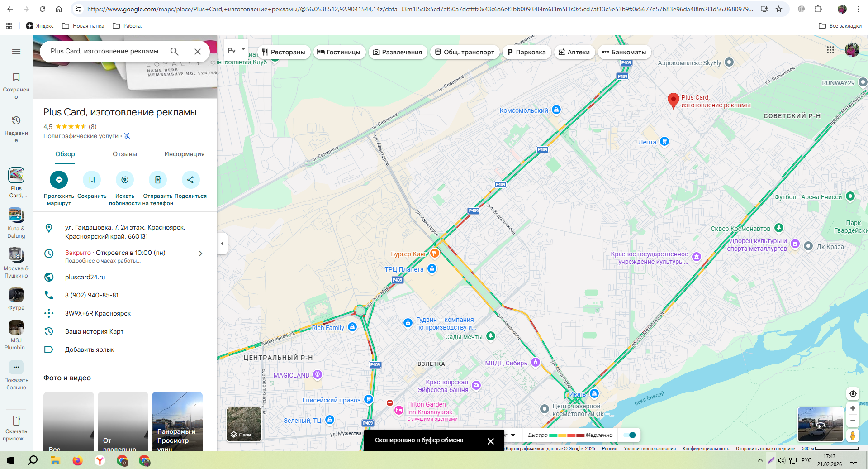The width and height of the screenshot is (868, 469).
Task: Show hidden tray icons in taskbar
Action: coord(760,460)
